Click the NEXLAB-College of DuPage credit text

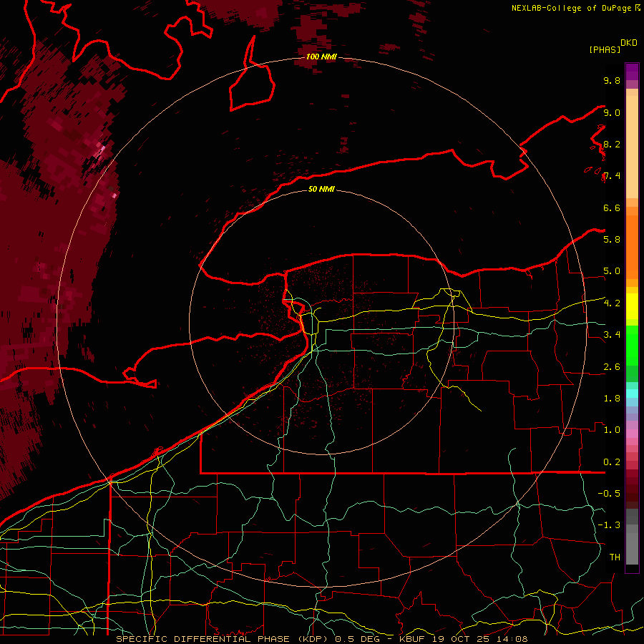(575, 8)
